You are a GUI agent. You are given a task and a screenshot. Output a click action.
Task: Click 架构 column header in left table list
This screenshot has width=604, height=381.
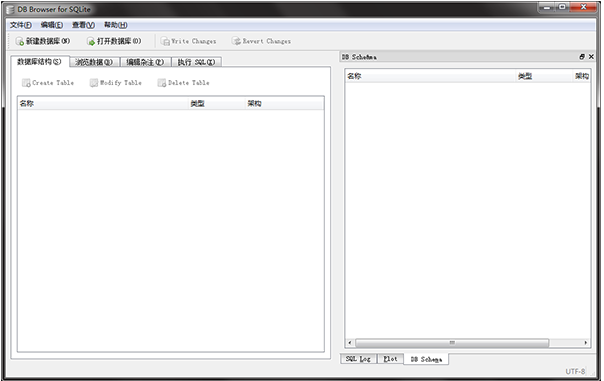pos(284,104)
